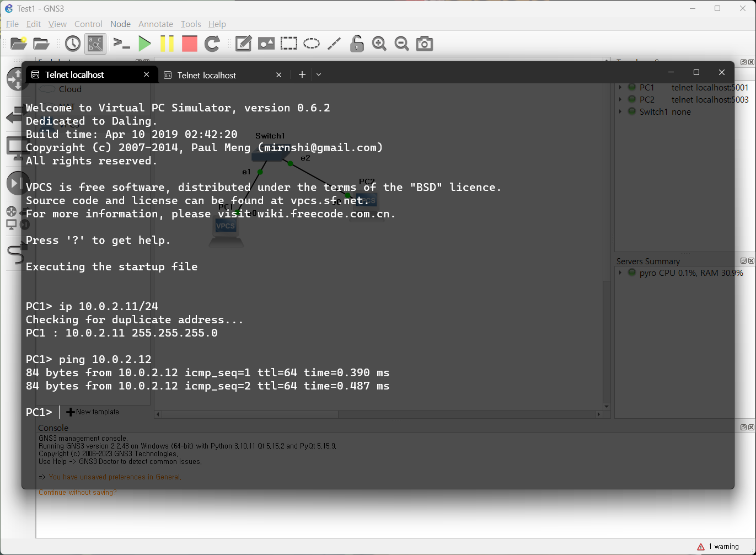Open the Annotate menu
Viewport: 756px width, 555px height.
point(156,24)
